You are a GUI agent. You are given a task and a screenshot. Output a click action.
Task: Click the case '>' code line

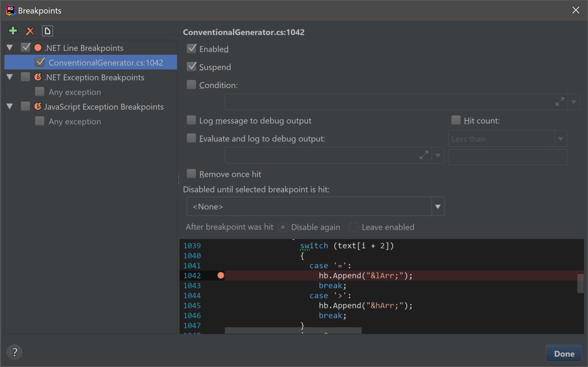click(x=330, y=296)
